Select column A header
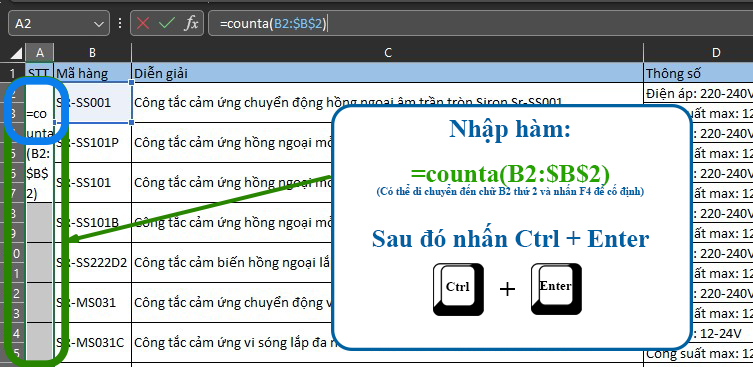This screenshot has width=753, height=367. (40, 52)
